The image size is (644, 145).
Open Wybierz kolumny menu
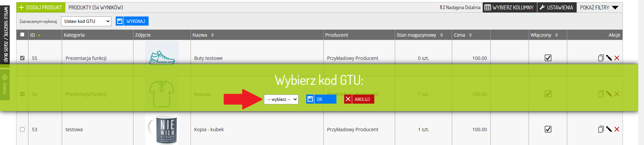pyautogui.click(x=509, y=7)
